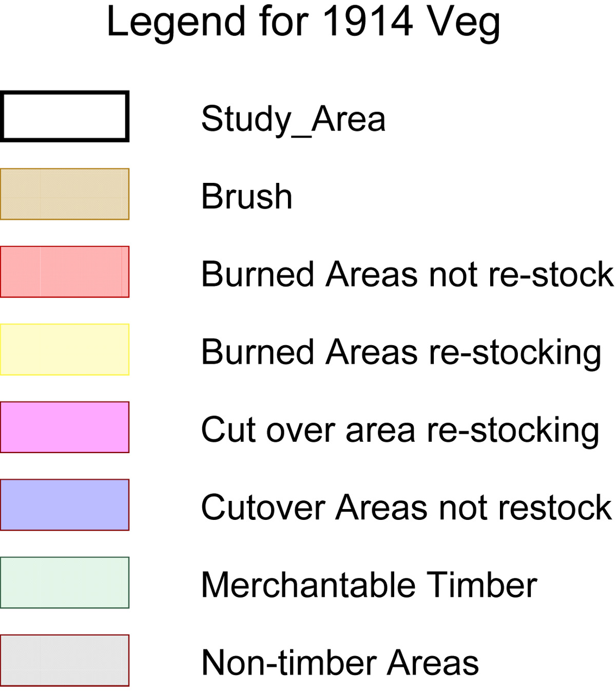Select the Merchantable Timber label
The image size is (616, 693).
pos(369,585)
